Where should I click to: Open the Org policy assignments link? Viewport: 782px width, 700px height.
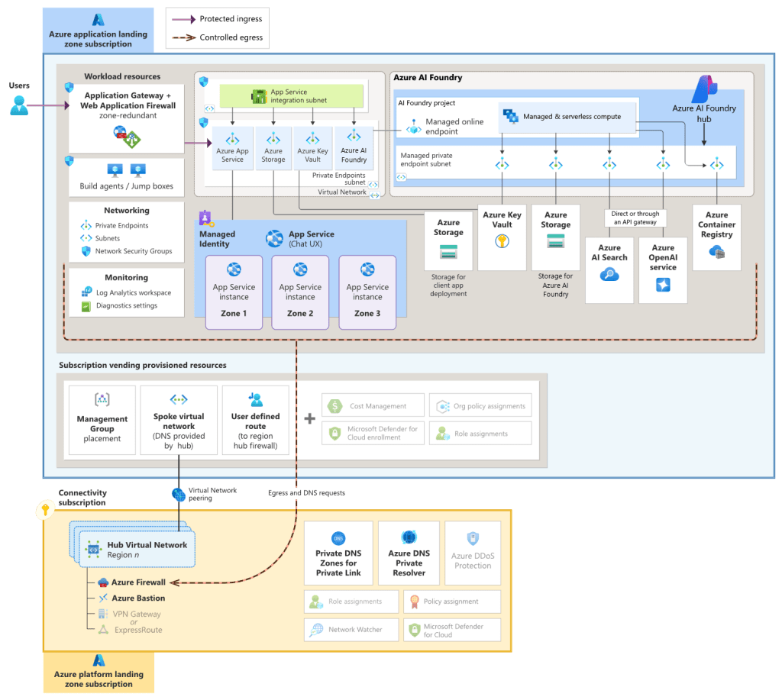[x=480, y=405]
